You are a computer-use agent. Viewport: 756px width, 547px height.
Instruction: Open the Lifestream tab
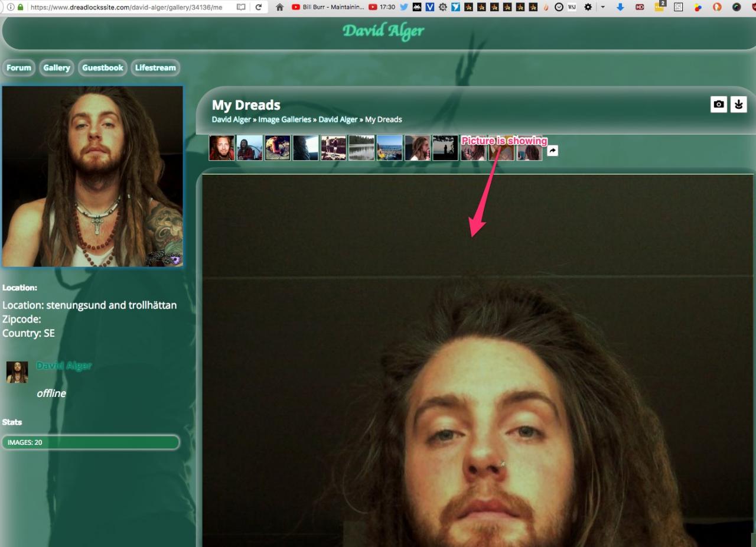tap(155, 68)
